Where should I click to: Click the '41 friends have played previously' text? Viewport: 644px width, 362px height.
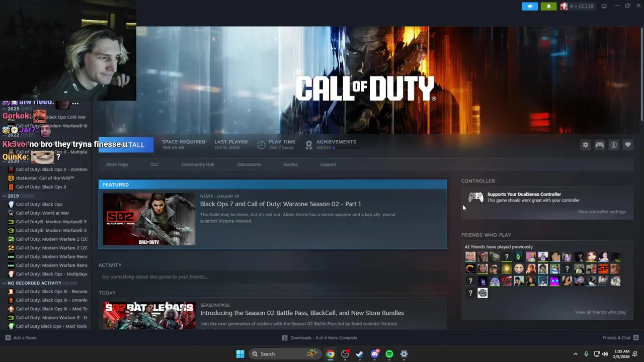point(499,247)
